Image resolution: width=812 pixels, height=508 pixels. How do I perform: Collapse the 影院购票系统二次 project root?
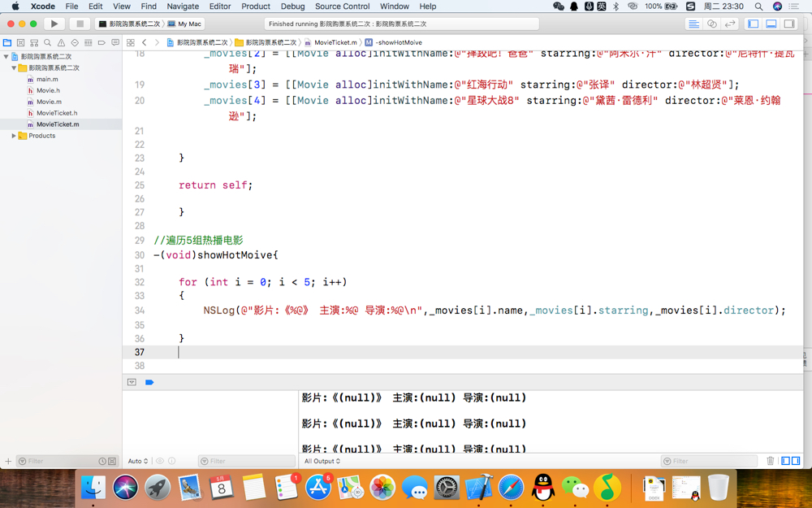pyautogui.click(x=6, y=57)
